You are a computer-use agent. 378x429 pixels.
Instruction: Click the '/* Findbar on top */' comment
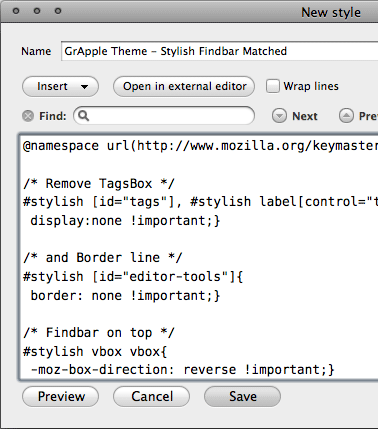[99, 333]
